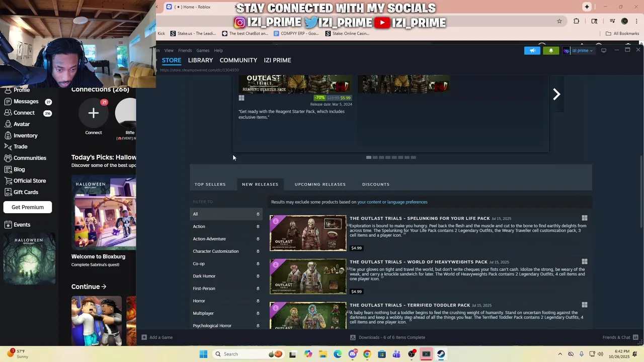Open Steam notifications bell icon

[551, 50]
